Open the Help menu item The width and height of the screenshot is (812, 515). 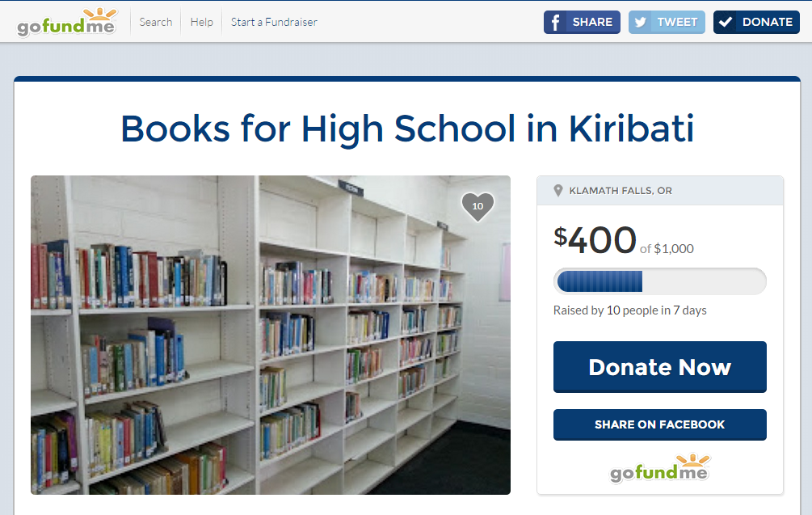[201, 22]
